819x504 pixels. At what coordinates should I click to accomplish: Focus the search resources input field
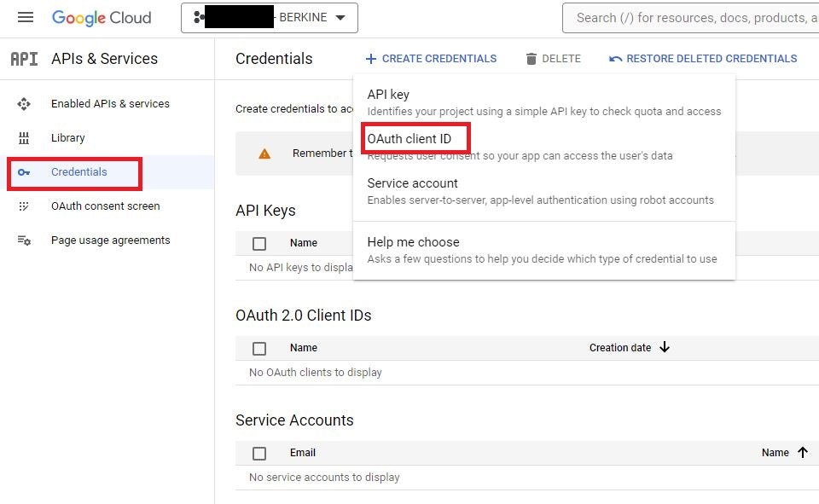click(x=690, y=18)
